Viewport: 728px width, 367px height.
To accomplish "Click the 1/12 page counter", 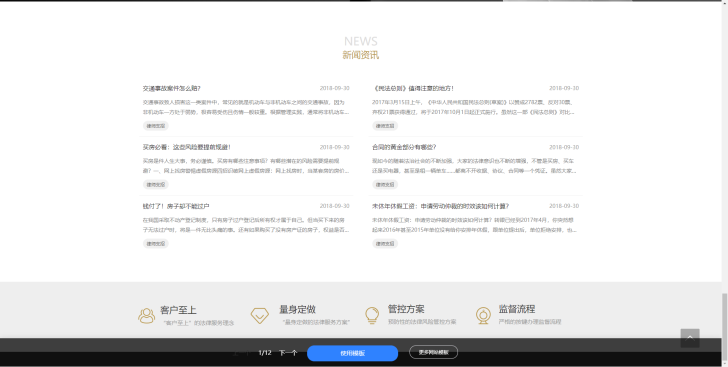I will click(x=265, y=353).
